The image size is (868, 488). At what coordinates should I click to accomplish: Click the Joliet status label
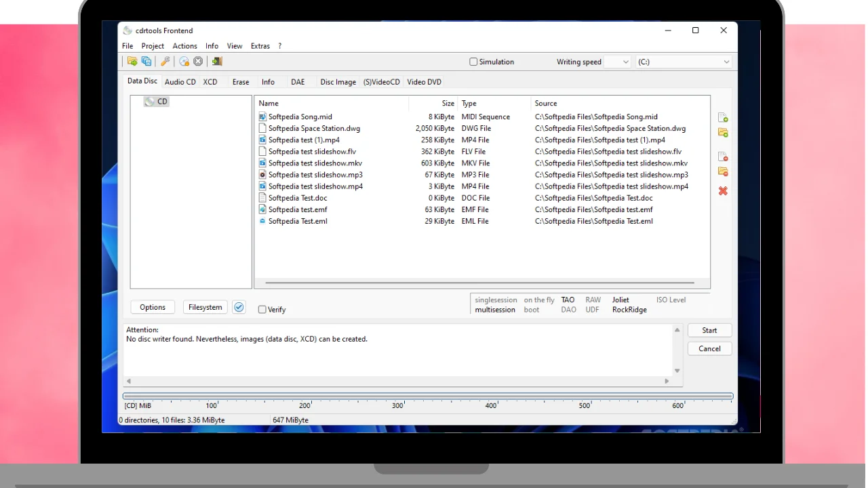620,300
